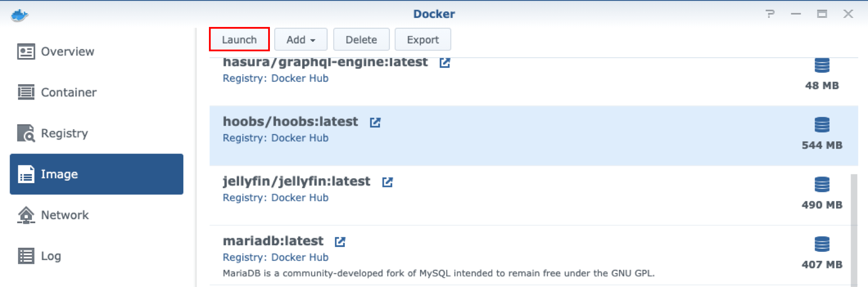Click Registry: Docker Hub under hasura
The width and height of the screenshot is (868, 287).
[x=276, y=78]
